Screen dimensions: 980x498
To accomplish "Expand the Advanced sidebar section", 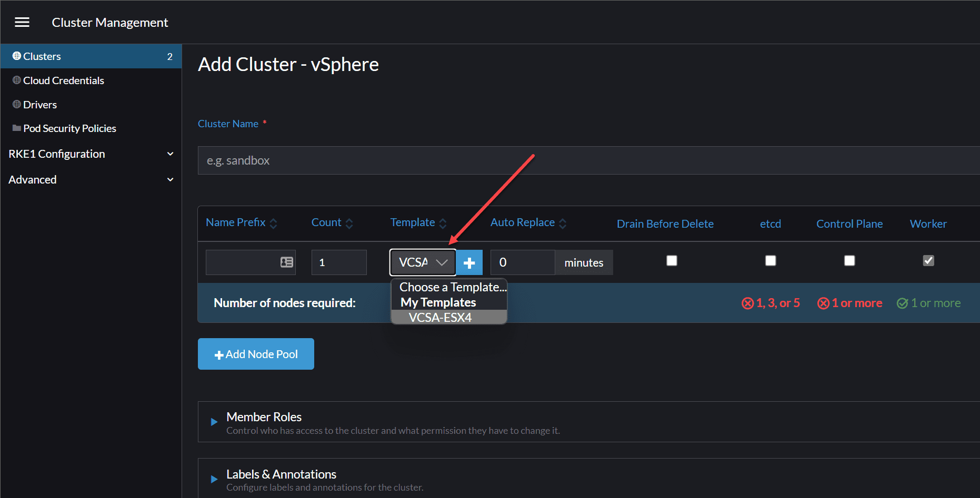I will (91, 180).
